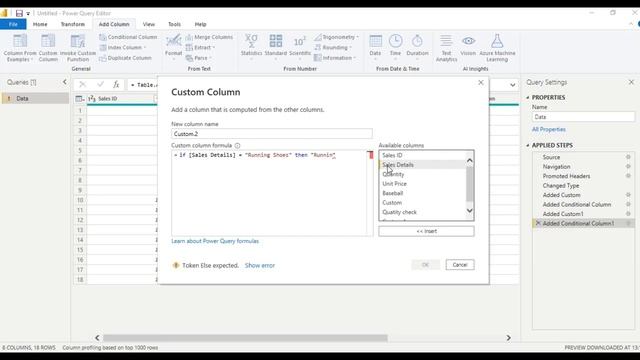The image size is (640, 360).
Task: Open the Standard operations menu
Action: (x=276, y=48)
